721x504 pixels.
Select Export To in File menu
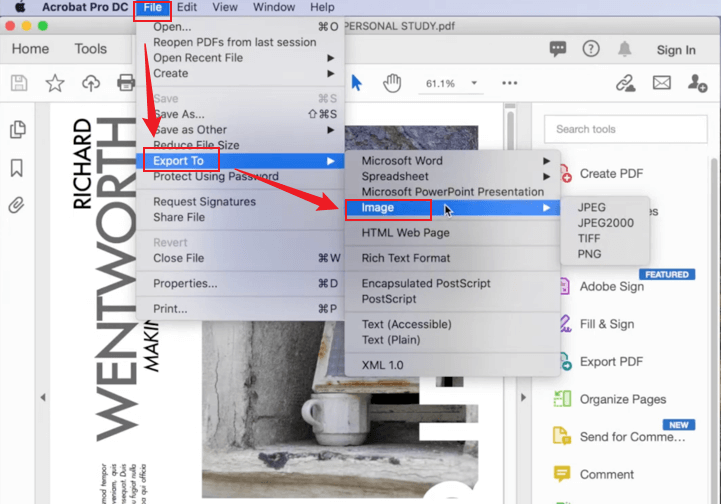click(x=240, y=161)
